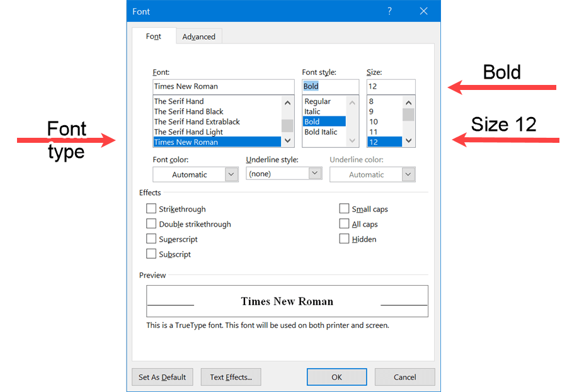Select Bold in the style list
This screenshot has height=392, width=567.
(x=324, y=121)
